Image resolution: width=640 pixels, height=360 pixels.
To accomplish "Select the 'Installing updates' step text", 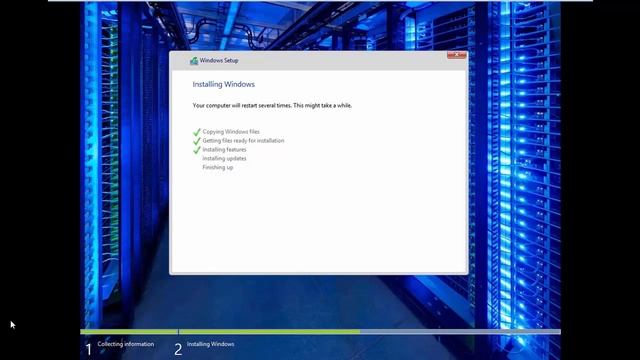I will tap(224, 158).
